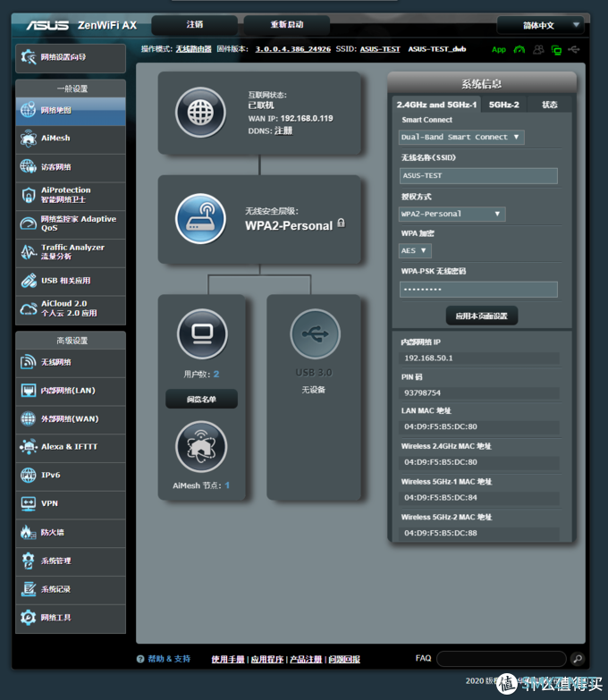Open the 应用程序 utility link

(267, 659)
